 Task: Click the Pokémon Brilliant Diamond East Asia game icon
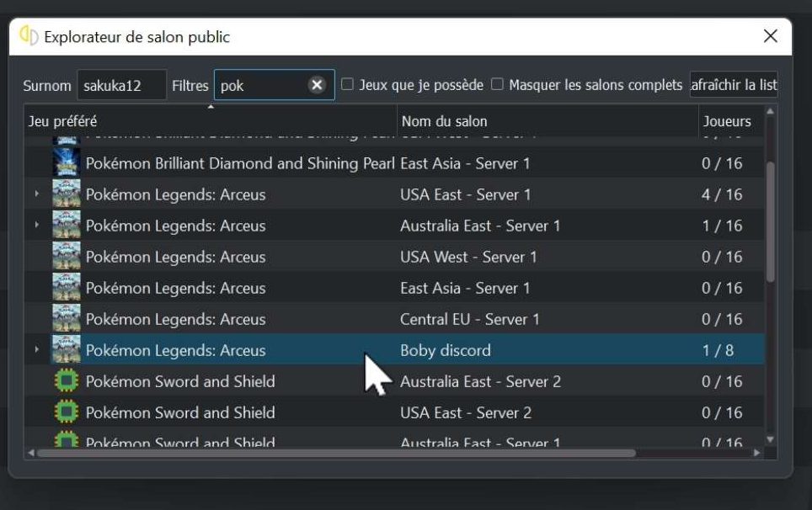[67, 163]
